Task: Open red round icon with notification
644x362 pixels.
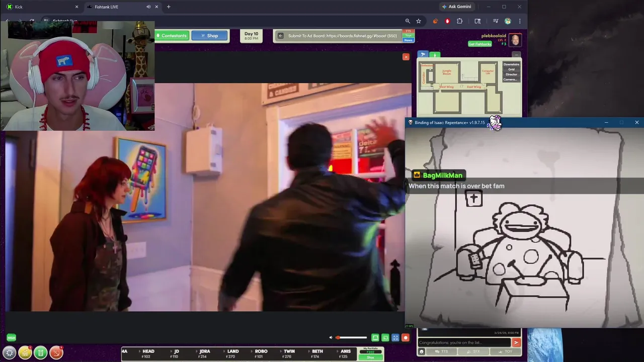Action: [x=56, y=353]
